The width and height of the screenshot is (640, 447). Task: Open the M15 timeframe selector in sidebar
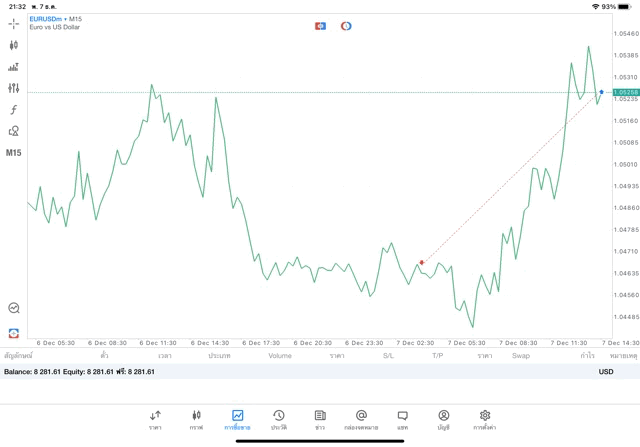[x=13, y=153]
